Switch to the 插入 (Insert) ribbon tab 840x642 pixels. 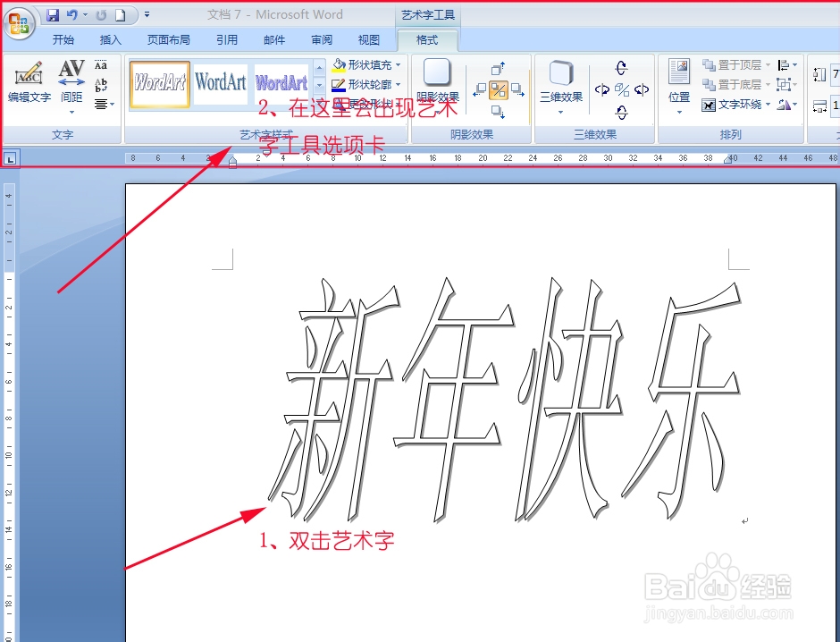pos(109,39)
